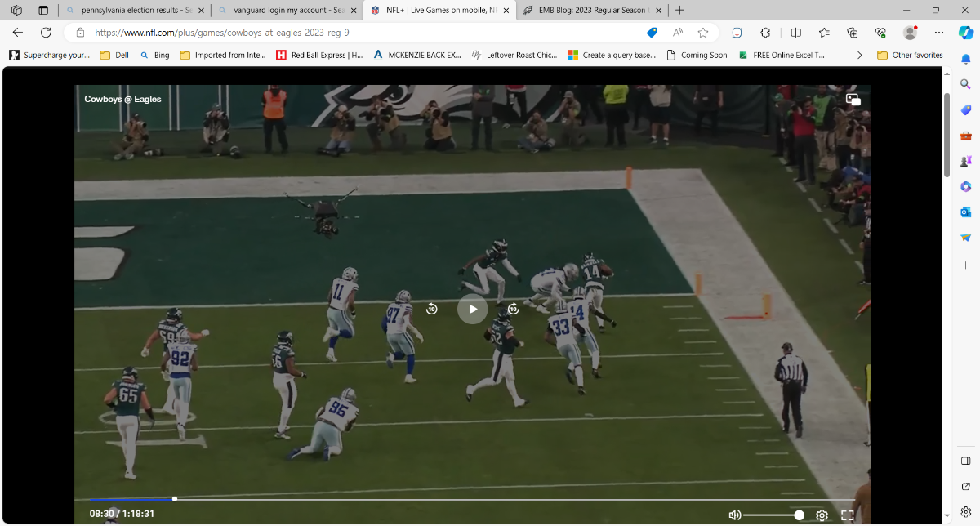Refresh the NFL+ page
The height and width of the screenshot is (526, 980).
[46, 33]
